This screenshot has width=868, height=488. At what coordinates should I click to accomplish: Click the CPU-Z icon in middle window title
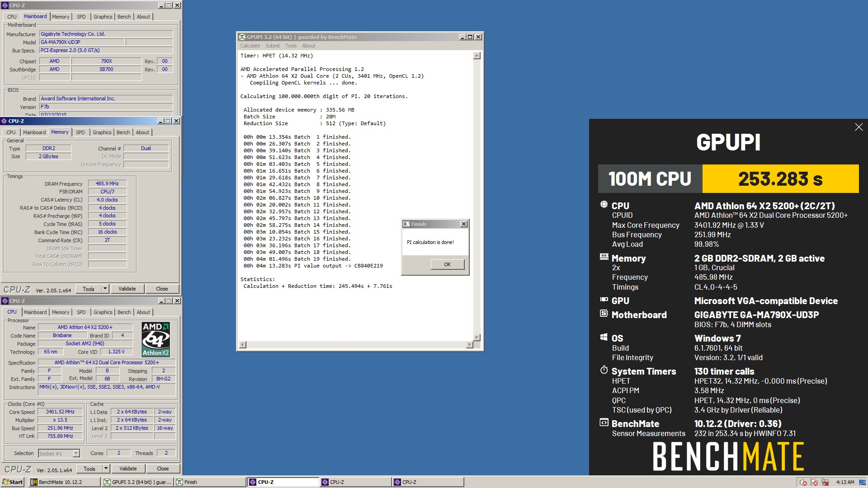(x=4, y=121)
